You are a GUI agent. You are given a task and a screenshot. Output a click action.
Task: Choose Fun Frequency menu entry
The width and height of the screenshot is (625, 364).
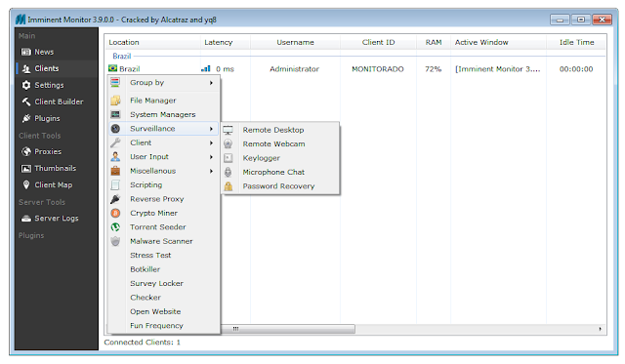point(156,326)
